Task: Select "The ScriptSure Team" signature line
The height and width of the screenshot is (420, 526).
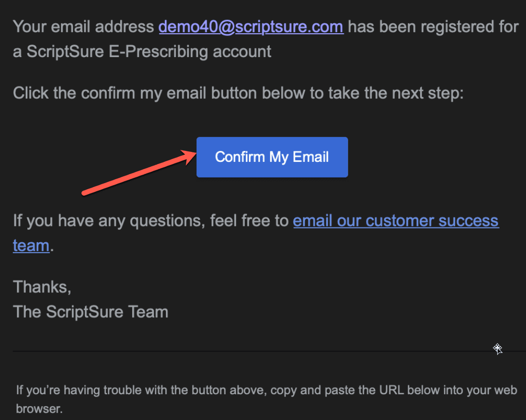Action: click(x=90, y=312)
